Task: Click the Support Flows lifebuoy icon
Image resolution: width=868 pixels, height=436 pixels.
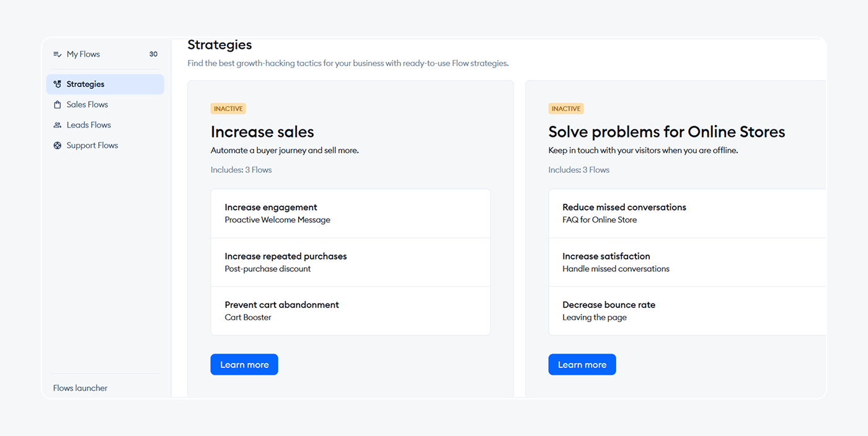Action: click(x=58, y=146)
